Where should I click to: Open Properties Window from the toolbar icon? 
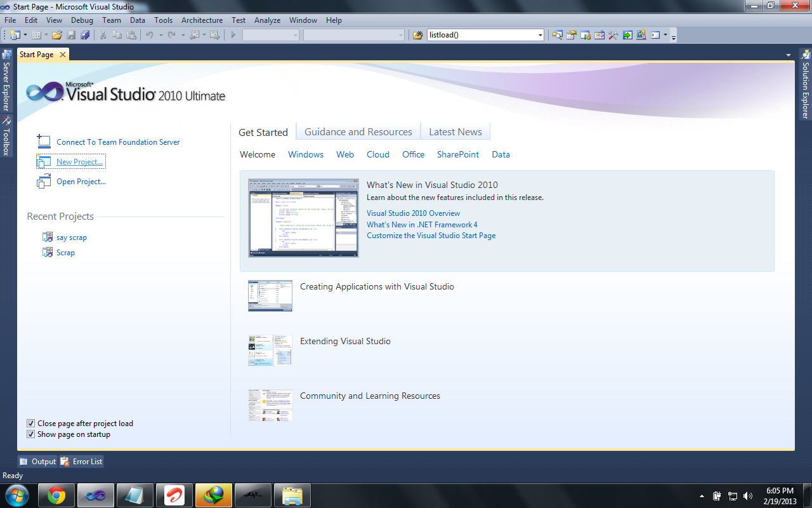click(572, 35)
